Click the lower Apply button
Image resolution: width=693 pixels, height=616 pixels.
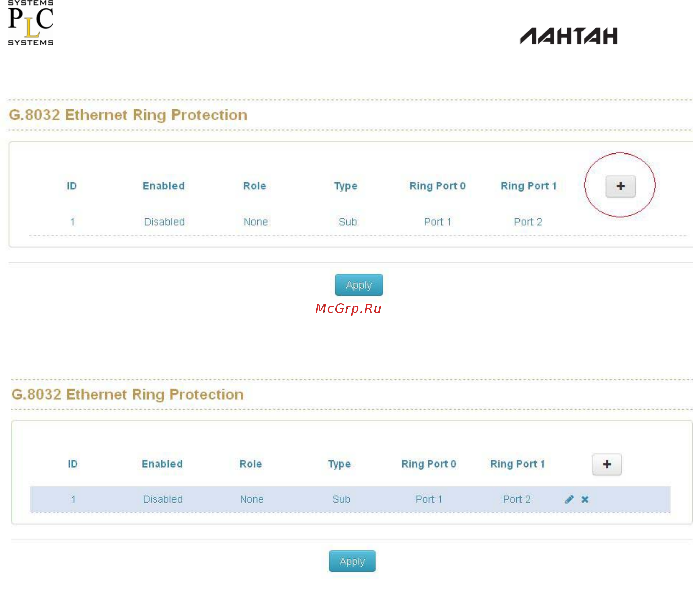pyautogui.click(x=352, y=561)
